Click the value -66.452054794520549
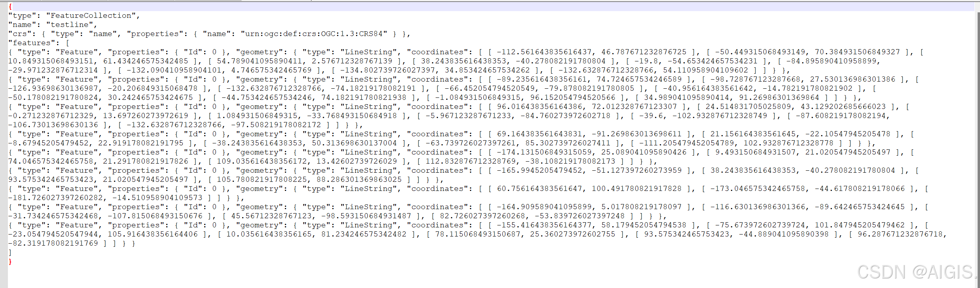 [x=490, y=88]
